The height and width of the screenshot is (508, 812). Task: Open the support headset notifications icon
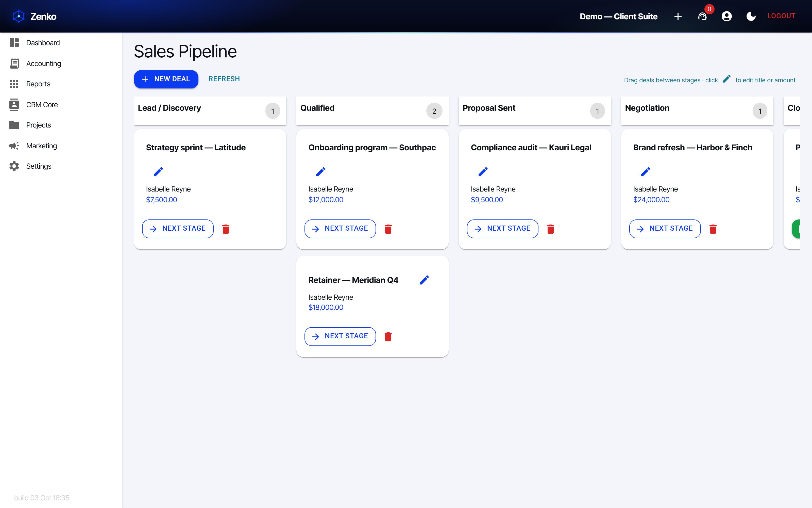click(x=702, y=16)
